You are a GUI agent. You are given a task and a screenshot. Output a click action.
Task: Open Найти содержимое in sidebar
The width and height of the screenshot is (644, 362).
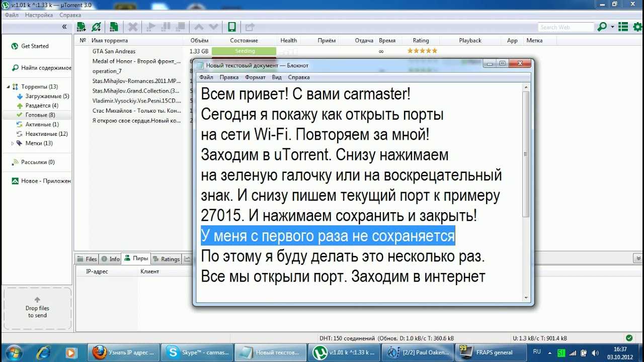pyautogui.click(x=42, y=68)
